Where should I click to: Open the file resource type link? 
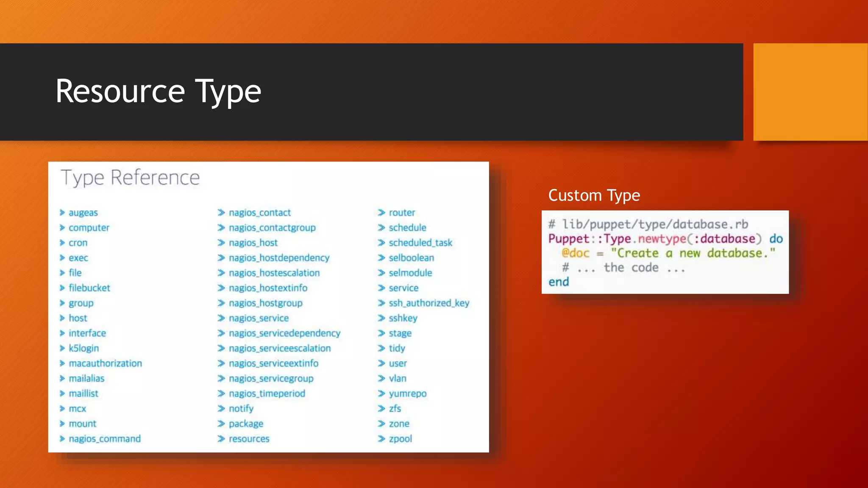coord(75,273)
